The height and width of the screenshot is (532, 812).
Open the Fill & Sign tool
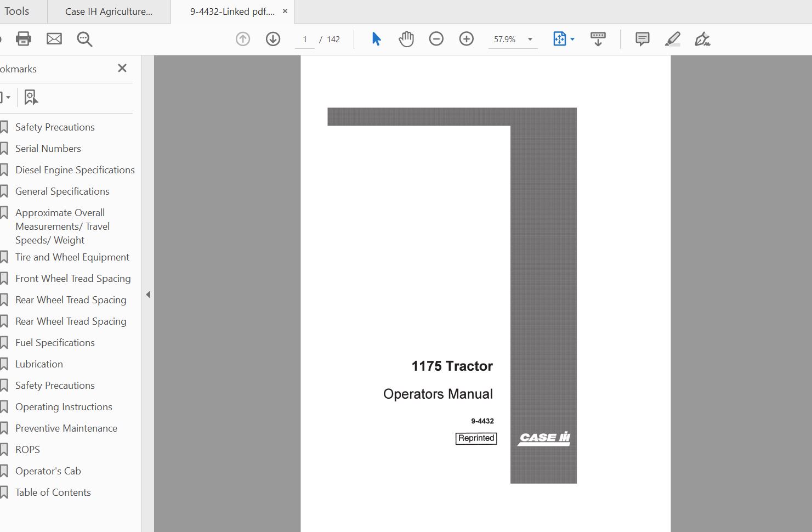702,39
